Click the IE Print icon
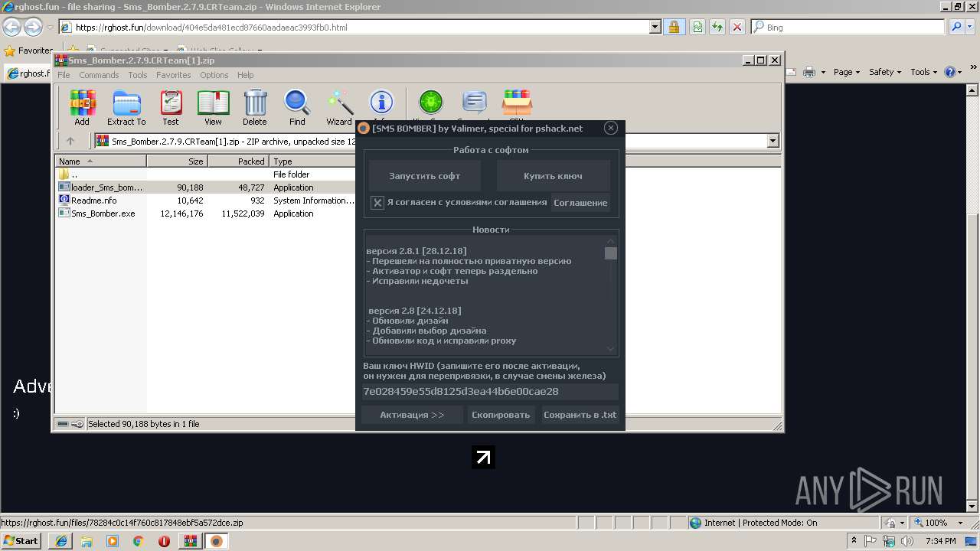980x551 pixels. (810, 72)
